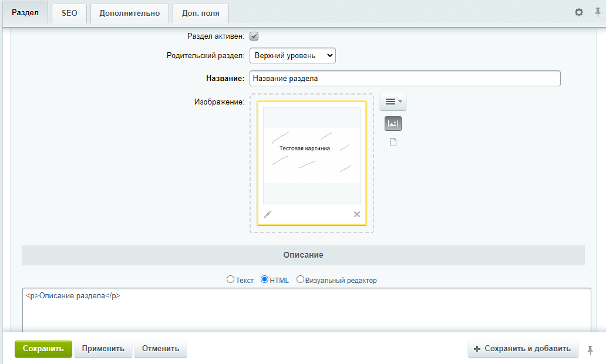The image size is (606, 364).
Task: Open the Доп. поля tab
Action: click(x=201, y=13)
